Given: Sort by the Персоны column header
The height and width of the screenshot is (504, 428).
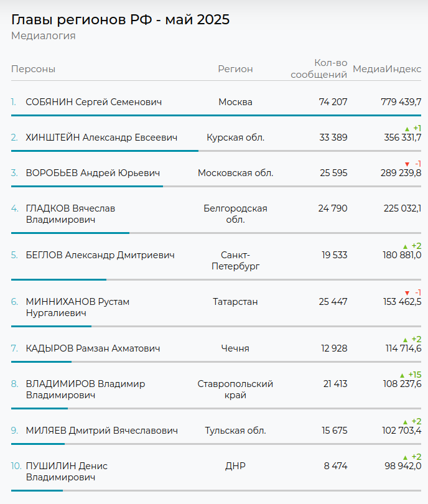Looking at the screenshot, I should [x=33, y=69].
